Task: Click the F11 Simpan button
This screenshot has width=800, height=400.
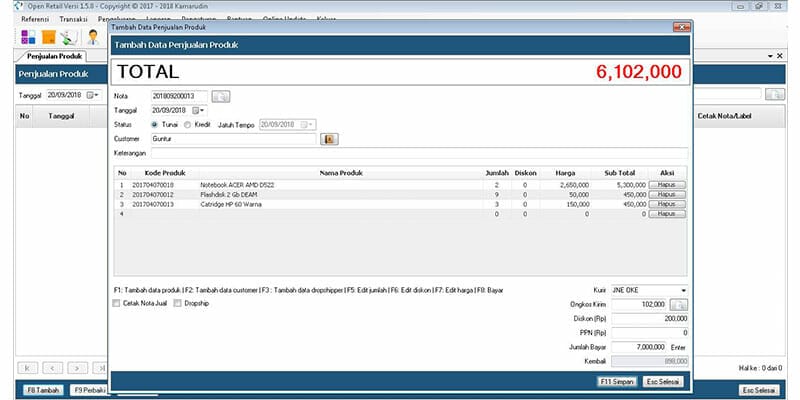Action: pos(616,381)
